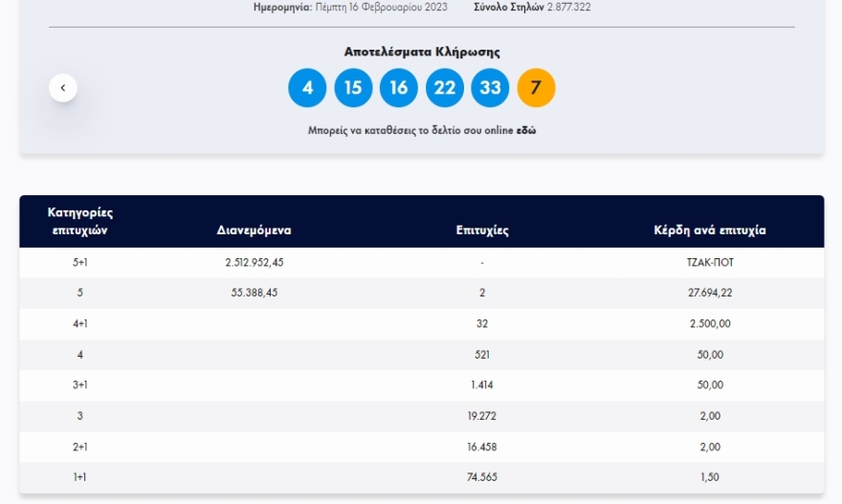Select the 27.694,22 winnings value
The height and width of the screenshot is (504, 842).
click(x=709, y=293)
